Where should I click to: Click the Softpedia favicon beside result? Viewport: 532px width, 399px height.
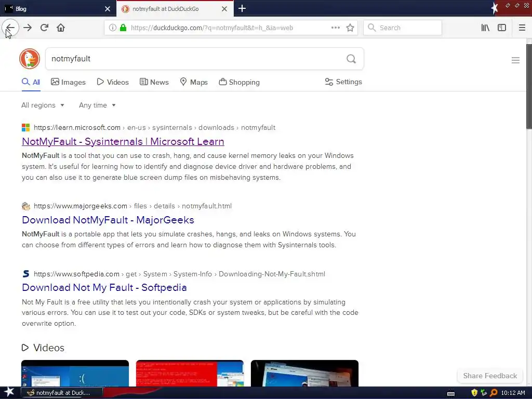click(x=26, y=274)
